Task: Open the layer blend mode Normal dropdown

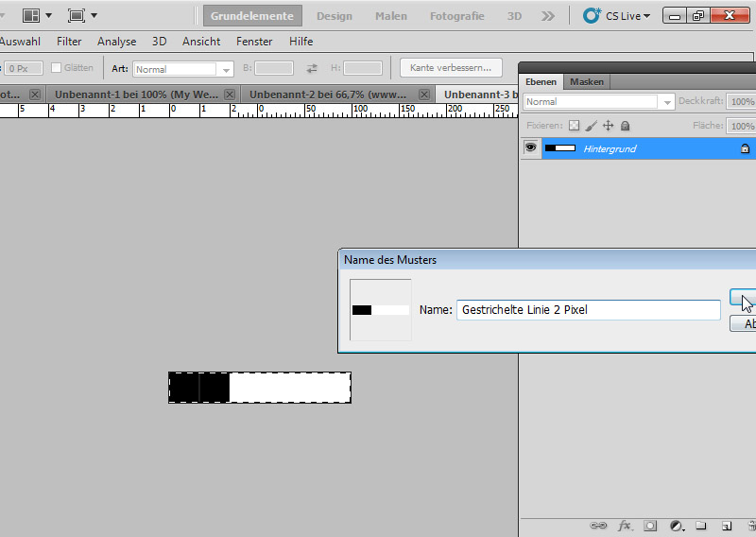Action: click(598, 102)
